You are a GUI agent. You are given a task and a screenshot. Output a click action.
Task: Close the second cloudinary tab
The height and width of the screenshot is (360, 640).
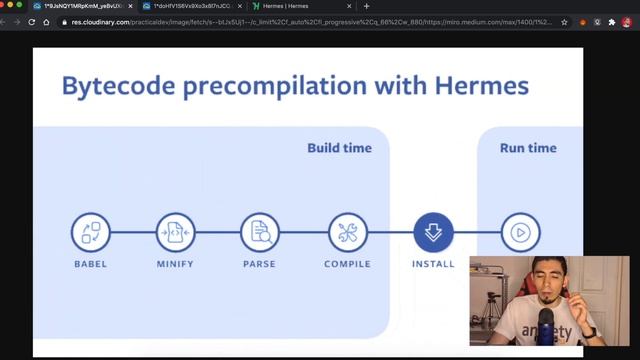pyautogui.click(x=240, y=6)
